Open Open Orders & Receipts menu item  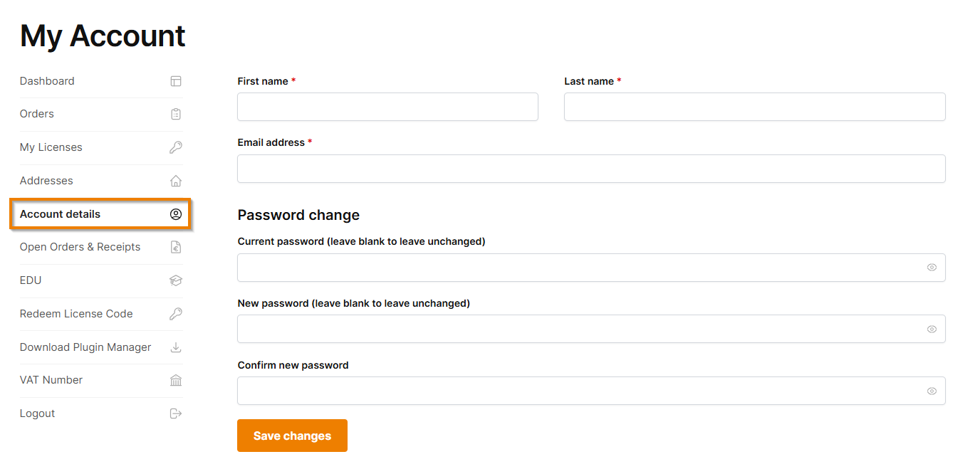80,247
